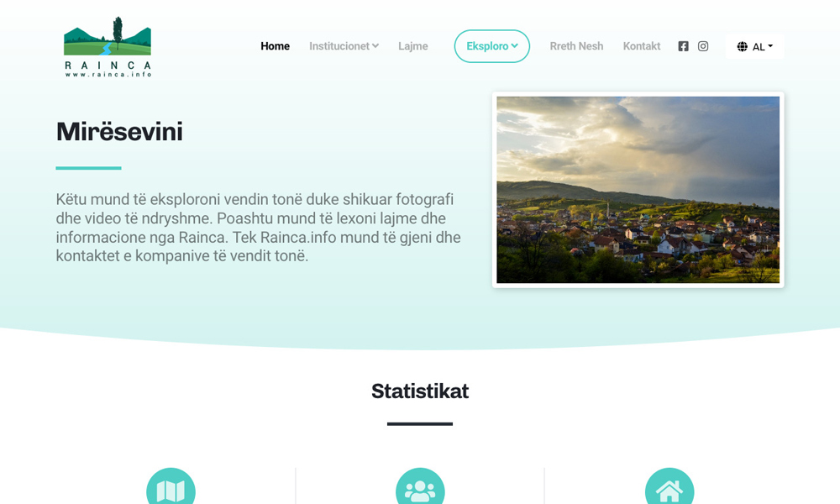Click the globe icon in language selector
This screenshot has width=840, height=504.
tap(742, 47)
